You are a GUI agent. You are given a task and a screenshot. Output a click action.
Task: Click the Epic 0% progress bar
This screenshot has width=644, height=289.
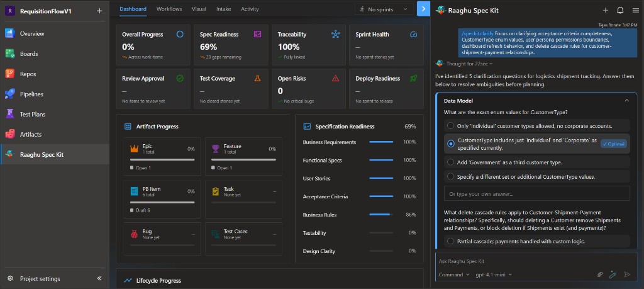(x=162, y=159)
